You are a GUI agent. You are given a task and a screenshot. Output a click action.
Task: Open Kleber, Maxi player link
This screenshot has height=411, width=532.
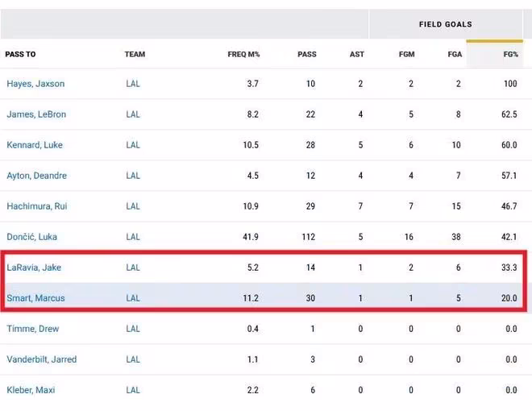click(x=31, y=390)
